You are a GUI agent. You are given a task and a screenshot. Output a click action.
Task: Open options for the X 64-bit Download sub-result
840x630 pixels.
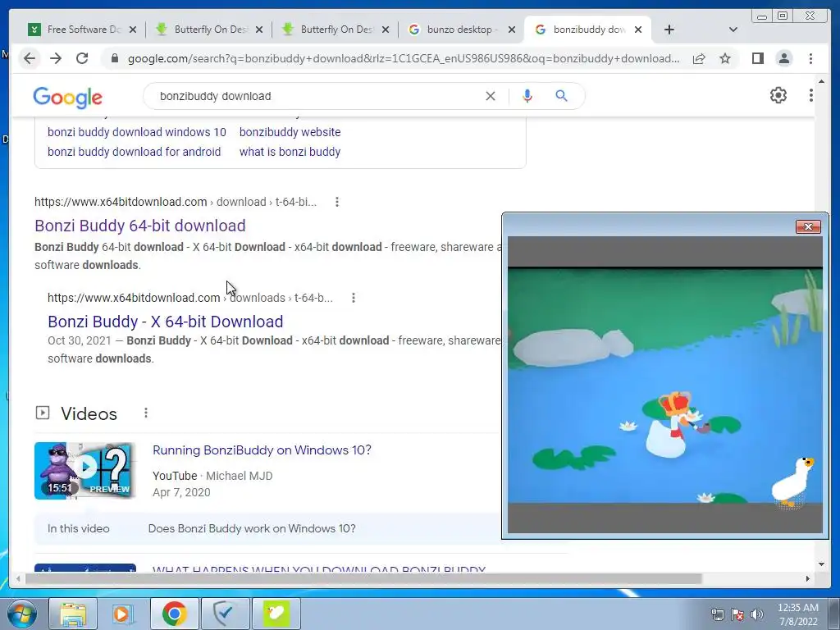[x=354, y=298]
